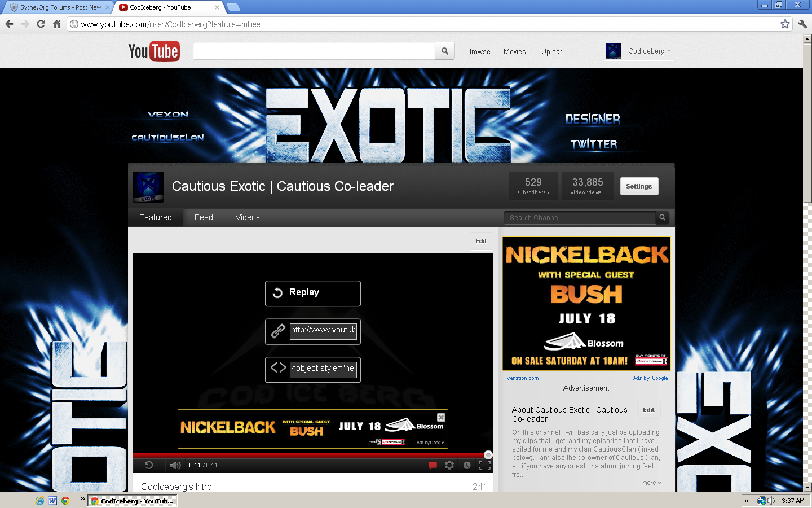Go back with the browser back arrow
Screen dimensions: 812x508
[9, 24]
